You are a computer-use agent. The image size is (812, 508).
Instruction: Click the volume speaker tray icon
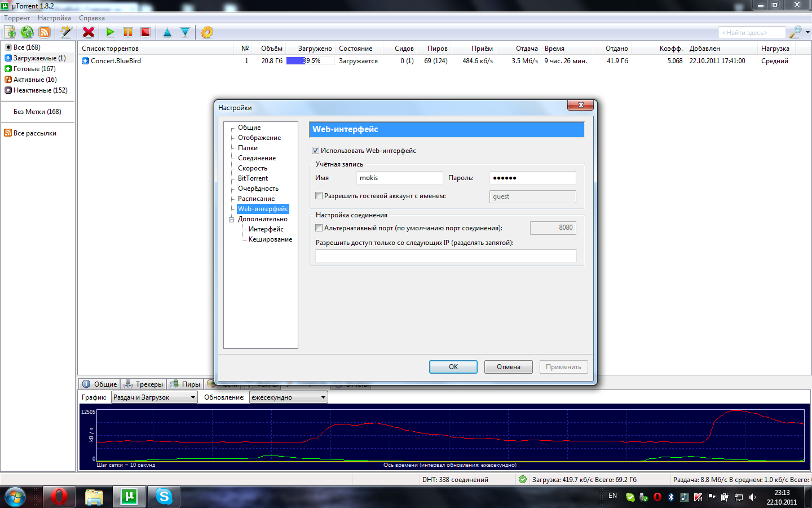pyautogui.click(x=752, y=497)
